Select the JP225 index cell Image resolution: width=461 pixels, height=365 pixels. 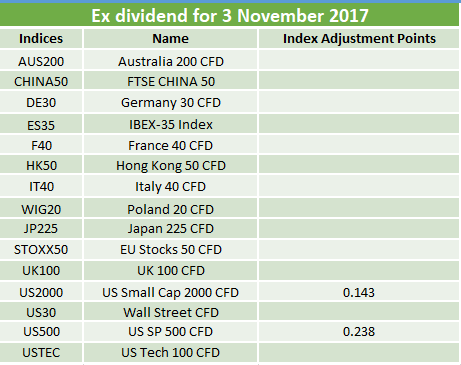pos(41,229)
